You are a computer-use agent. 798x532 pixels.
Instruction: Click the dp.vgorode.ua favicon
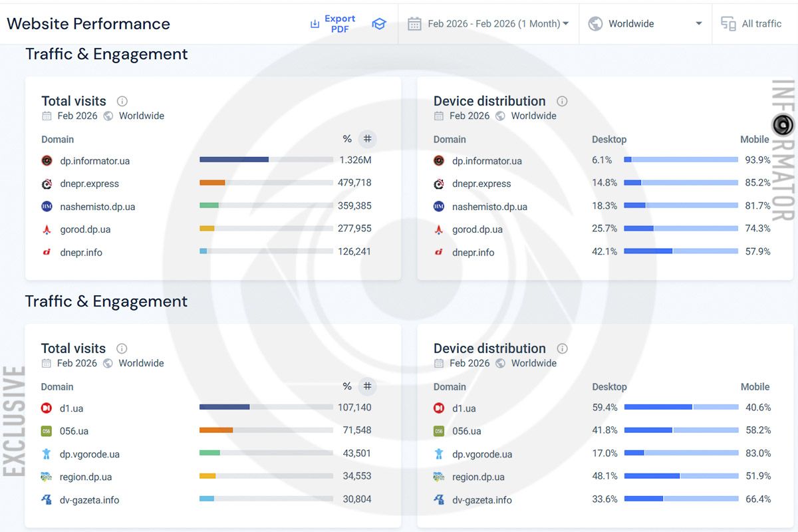click(x=47, y=454)
